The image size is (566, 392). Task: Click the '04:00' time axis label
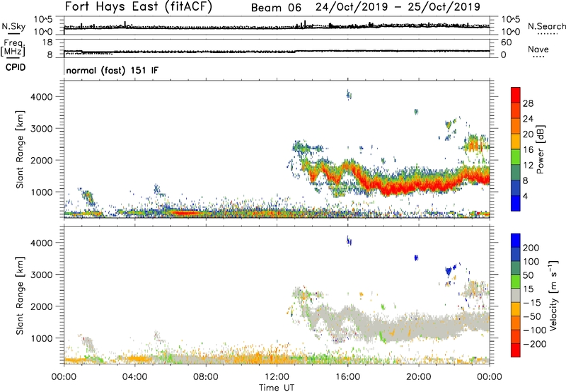click(x=135, y=377)
